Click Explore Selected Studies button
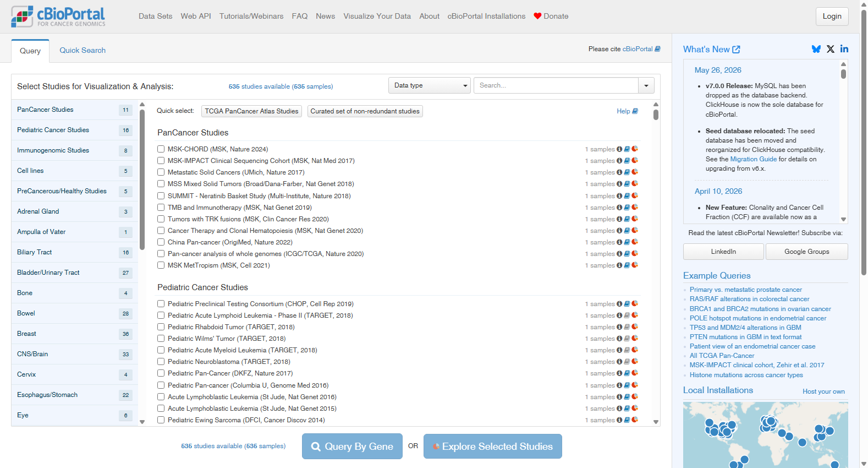 [x=492, y=447]
